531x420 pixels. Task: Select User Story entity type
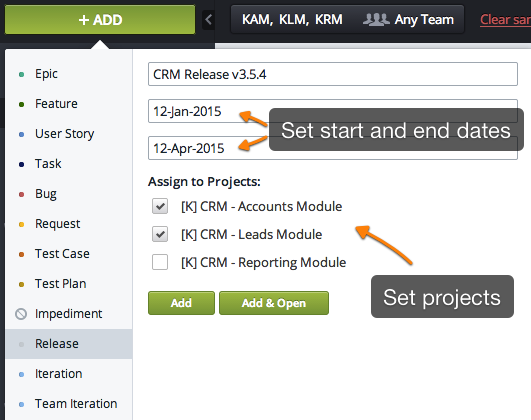[69, 134]
